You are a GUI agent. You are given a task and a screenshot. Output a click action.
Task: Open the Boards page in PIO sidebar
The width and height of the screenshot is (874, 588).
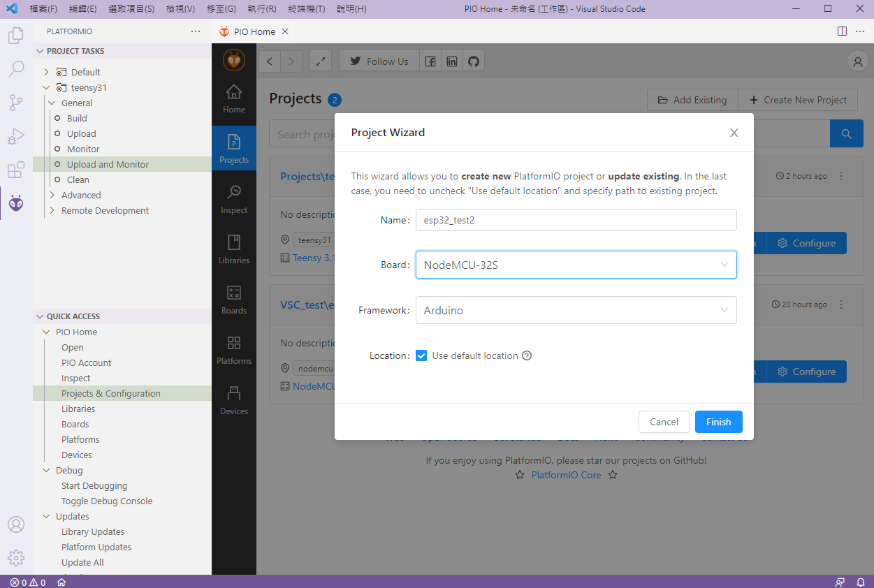pos(234,301)
